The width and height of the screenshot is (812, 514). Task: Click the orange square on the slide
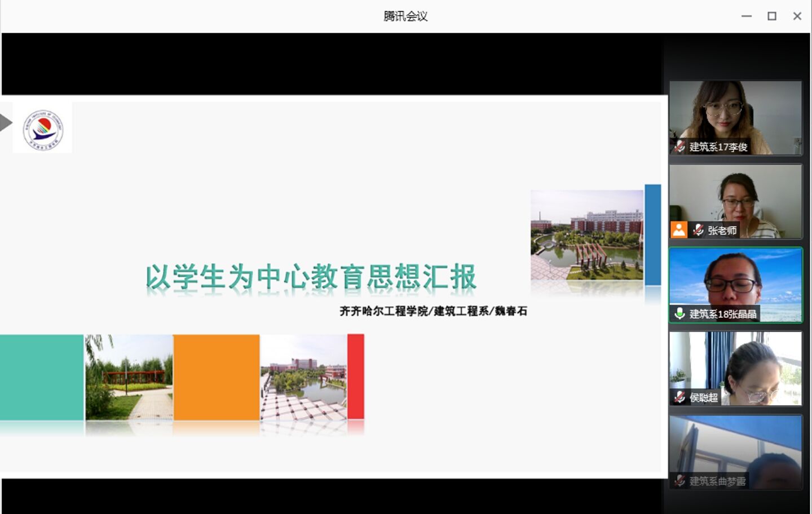point(217,377)
